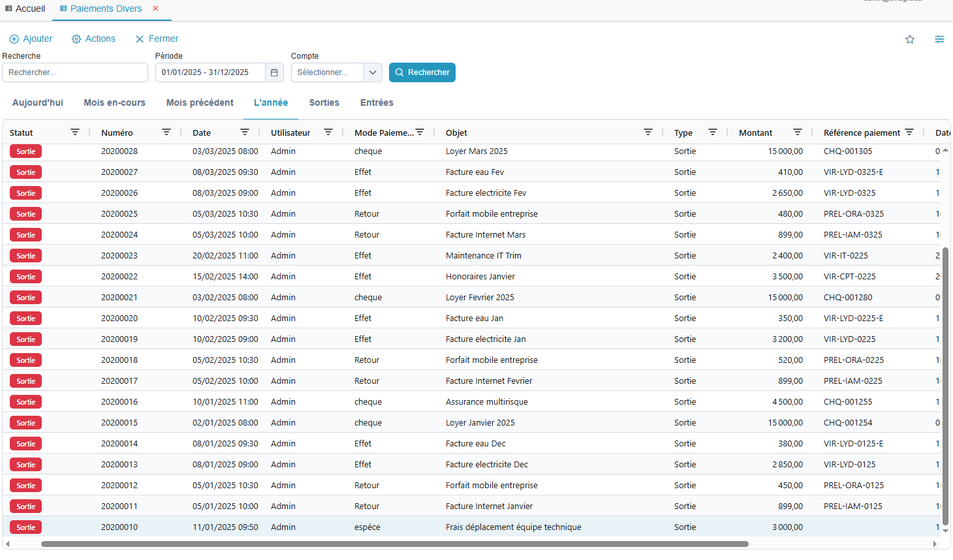This screenshot has width=953, height=560.
Task: Go to the Accueil tab
Action: click(x=25, y=8)
